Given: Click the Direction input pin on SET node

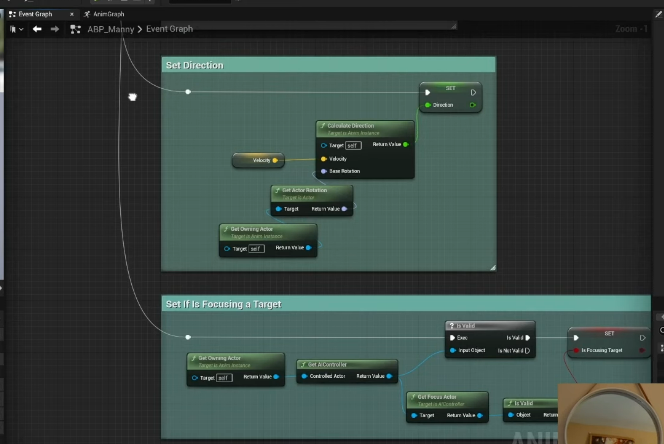Looking at the screenshot, I should [428, 105].
